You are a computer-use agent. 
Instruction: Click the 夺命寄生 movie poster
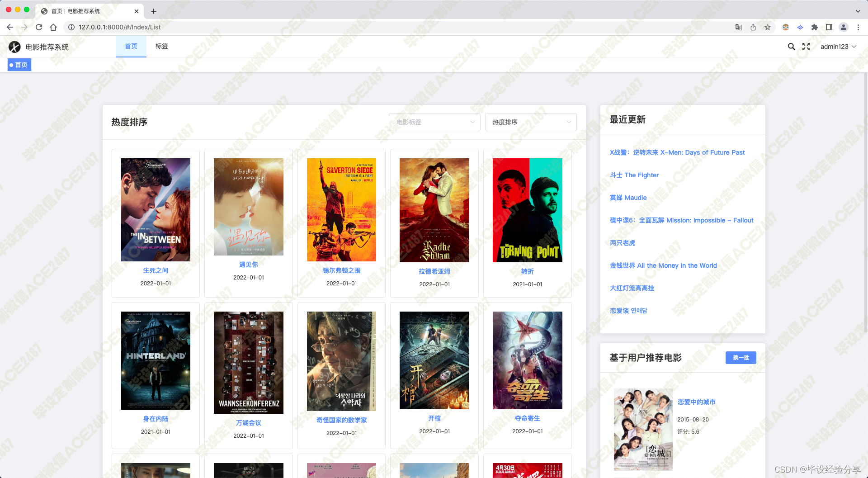528,360
